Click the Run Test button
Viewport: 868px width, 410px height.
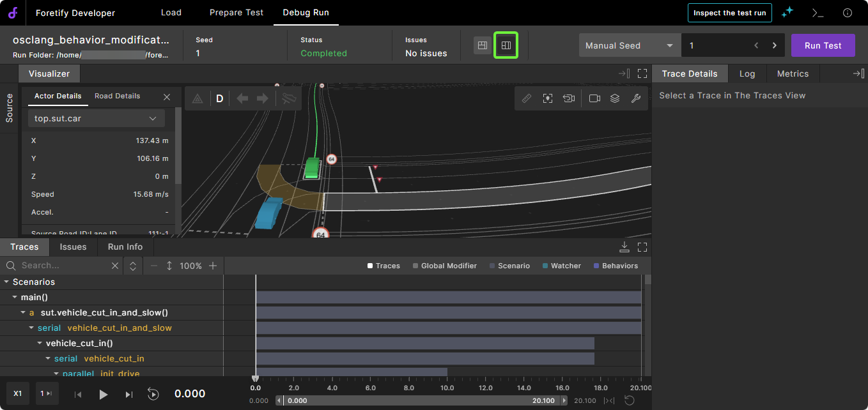(823, 45)
